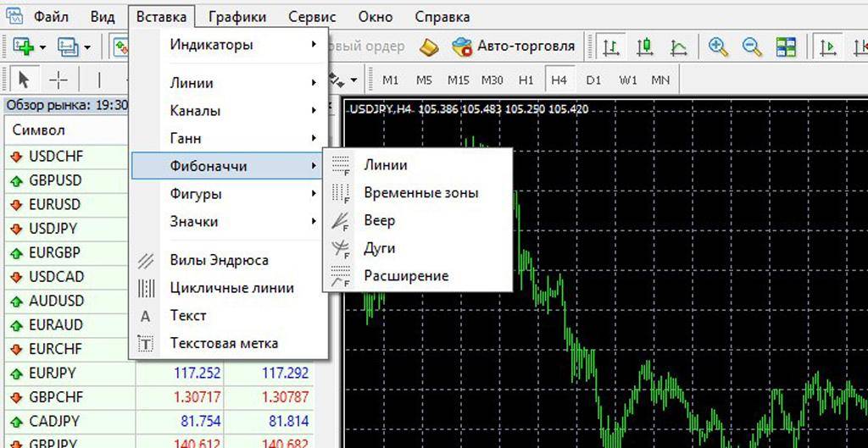The height and width of the screenshot is (448, 868).
Task: Open the MetaEditor book icon
Action: pyautogui.click(x=430, y=47)
